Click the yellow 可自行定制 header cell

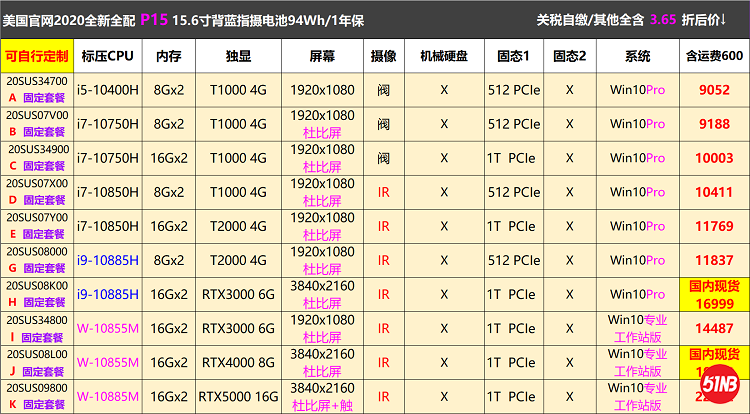point(37,55)
